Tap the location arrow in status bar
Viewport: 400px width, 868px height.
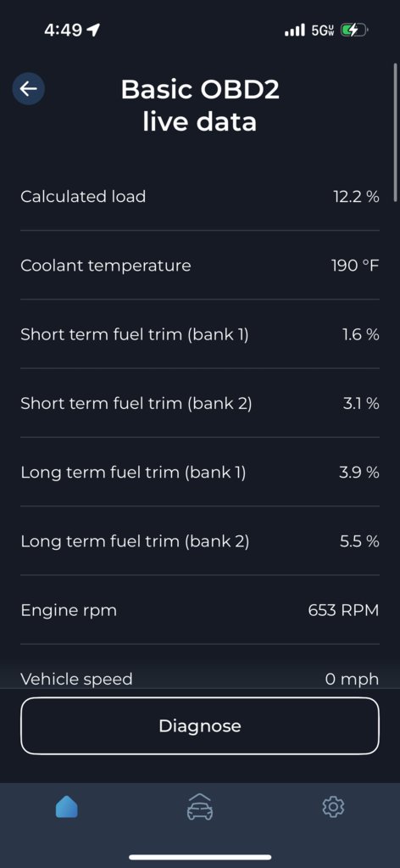(93, 30)
